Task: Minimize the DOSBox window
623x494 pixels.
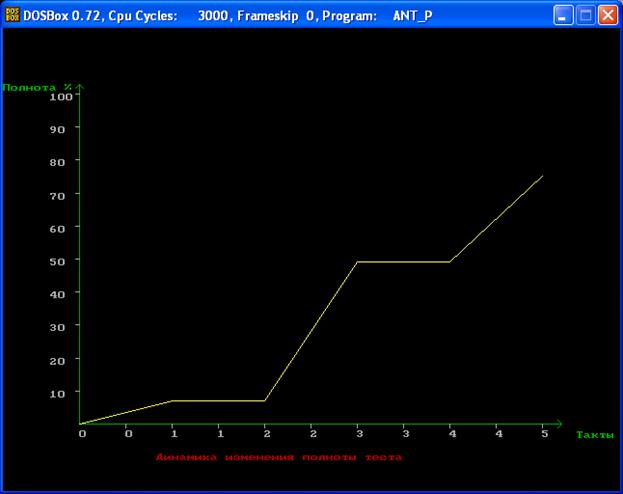Action: click(565, 16)
